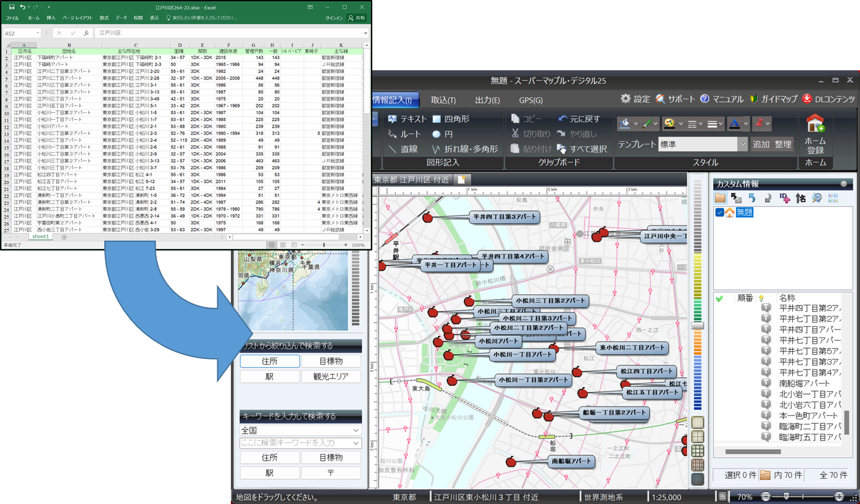Screen dimensions: 860x504
Task: Click the insert function fx icon
Action: pyautogui.click(x=86, y=33)
